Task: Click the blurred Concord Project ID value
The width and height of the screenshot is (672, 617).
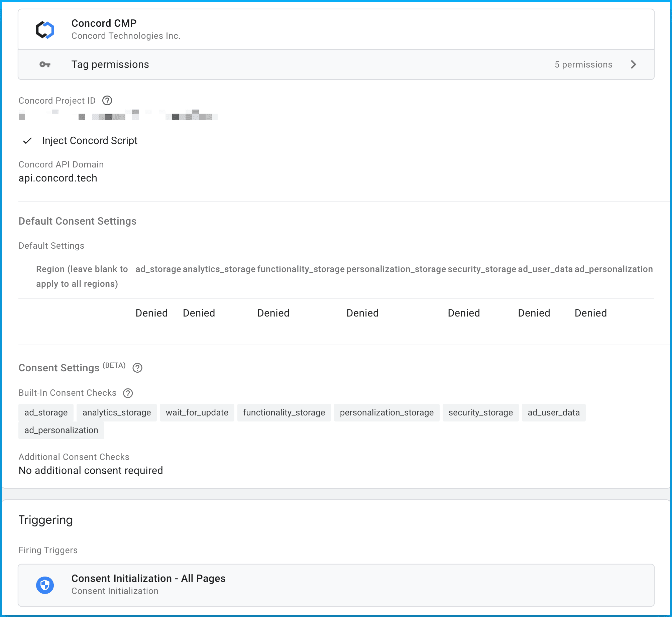Action: point(118,115)
